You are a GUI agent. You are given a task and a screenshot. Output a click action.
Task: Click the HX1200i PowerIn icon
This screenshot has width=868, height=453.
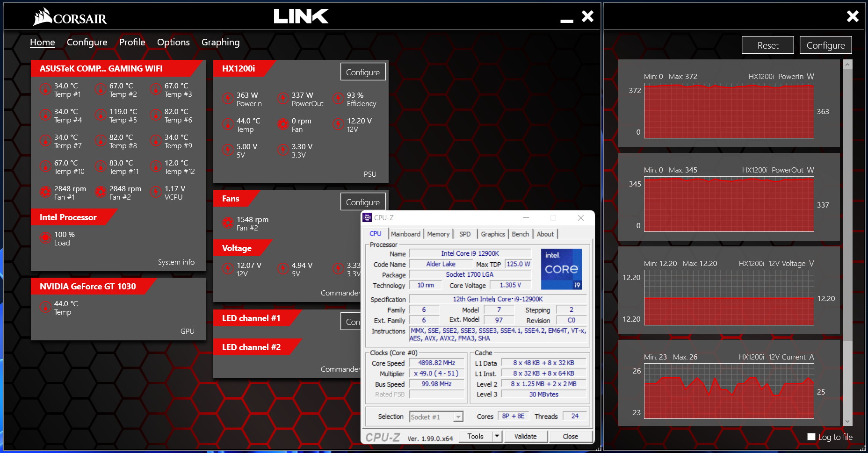[x=228, y=98]
